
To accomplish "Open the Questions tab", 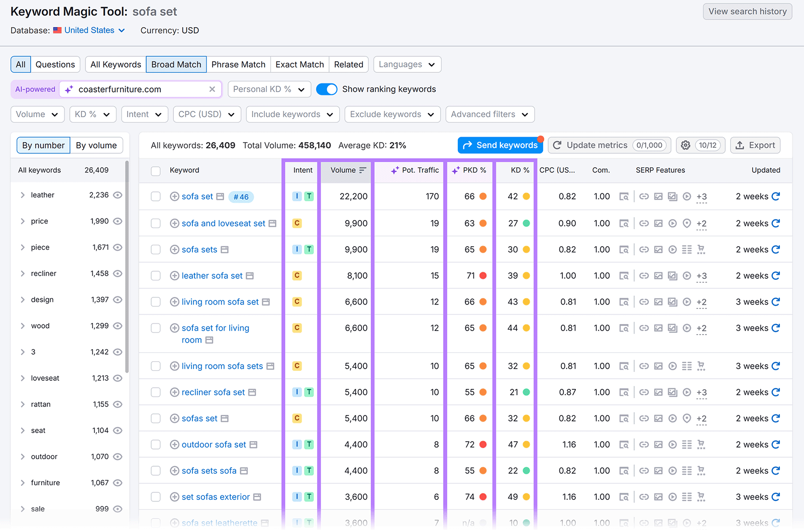I will coord(55,64).
